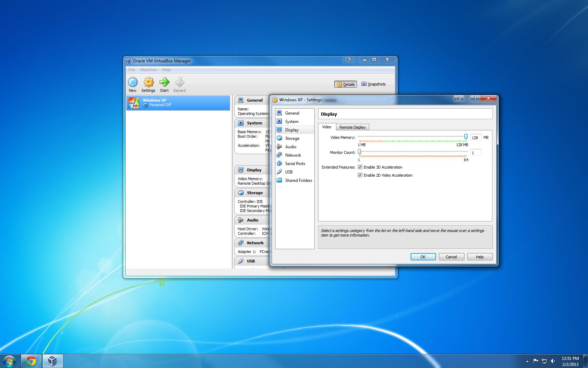The image size is (588, 368).
Task: Launch Google Chrome from the taskbar
Action: 31,360
